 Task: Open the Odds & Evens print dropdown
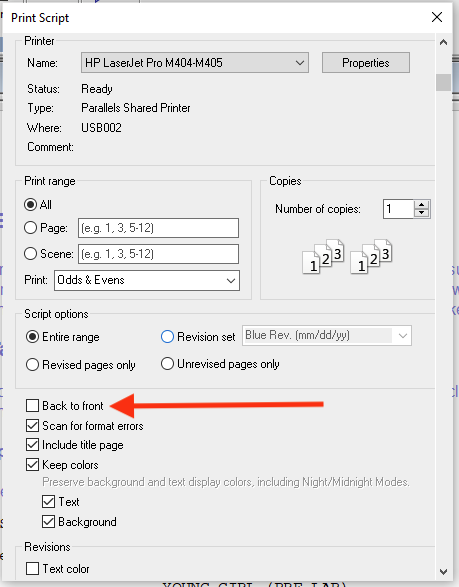pyautogui.click(x=147, y=280)
